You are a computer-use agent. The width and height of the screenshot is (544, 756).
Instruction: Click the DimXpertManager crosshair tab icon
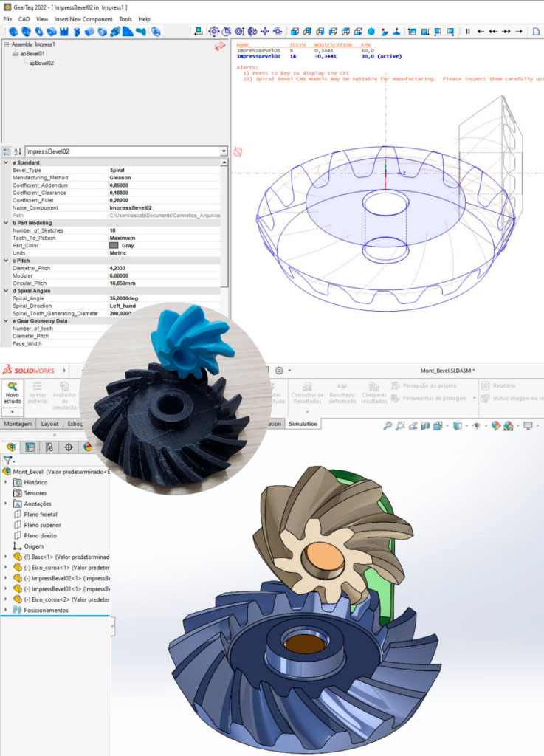pos(69,447)
